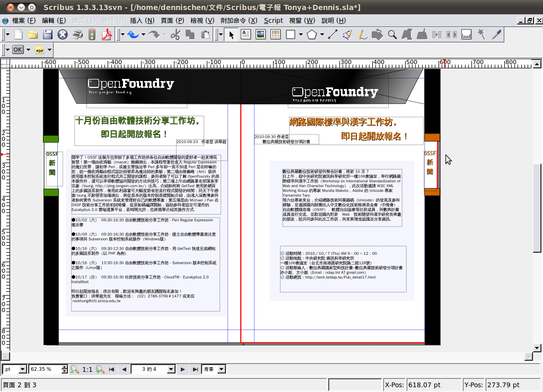Go to the next page arrow

click(x=182, y=370)
